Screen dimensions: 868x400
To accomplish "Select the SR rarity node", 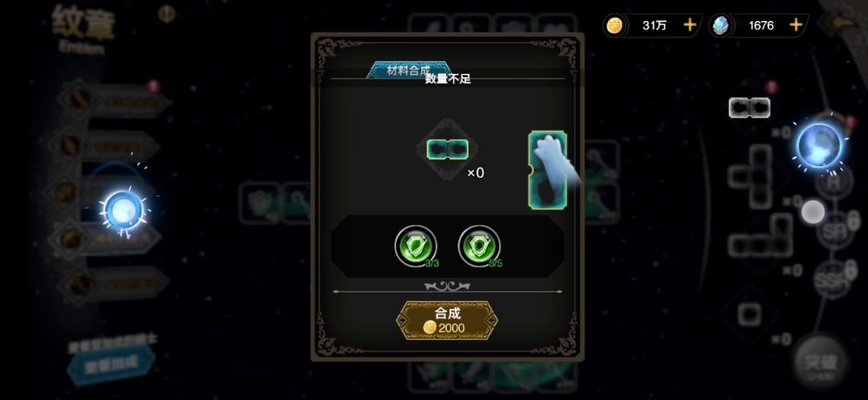I will [834, 232].
